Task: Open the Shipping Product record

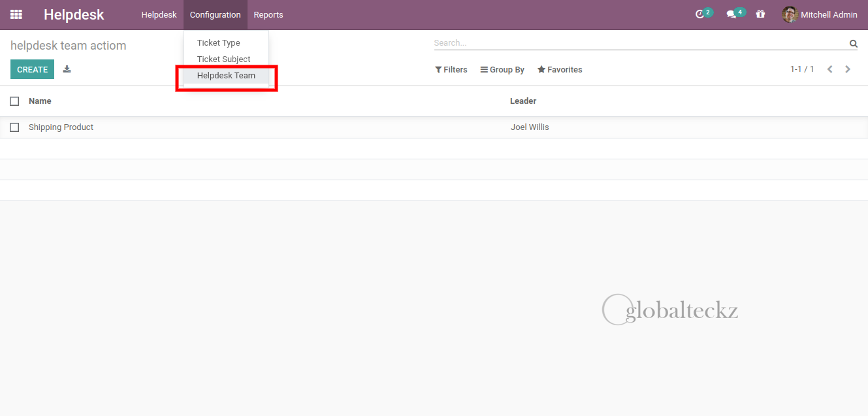Action: (x=61, y=127)
